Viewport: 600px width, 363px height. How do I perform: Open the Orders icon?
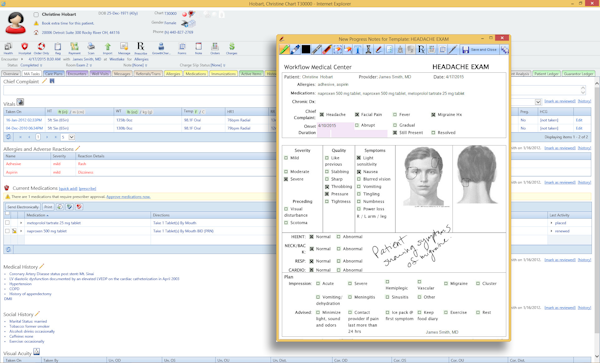[215, 47]
